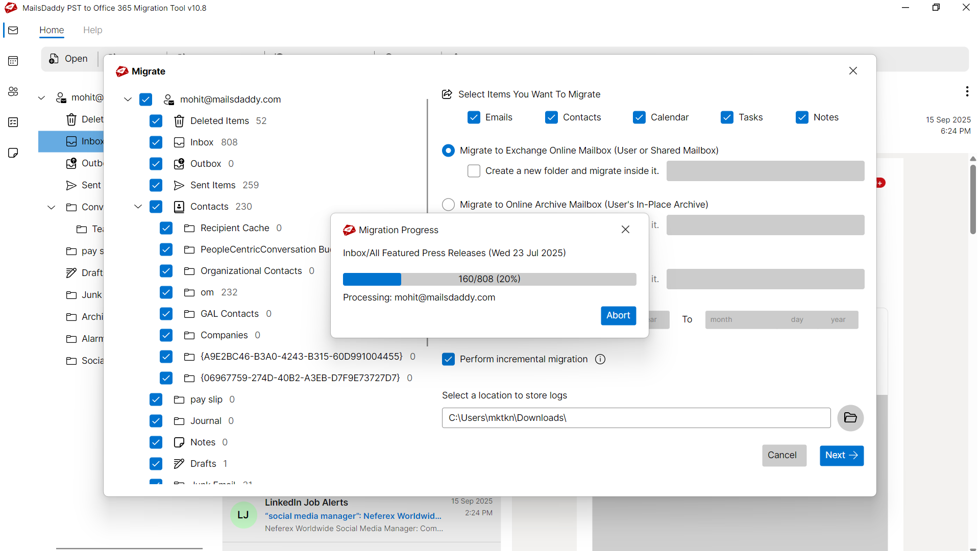Click the main window vertical scrollbar

tap(973, 199)
